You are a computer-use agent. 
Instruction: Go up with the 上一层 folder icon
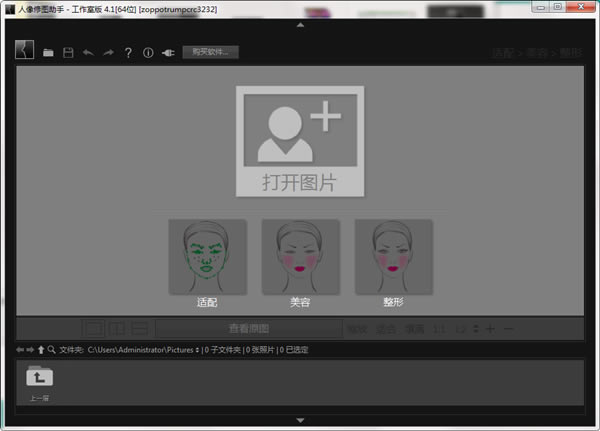click(40, 377)
